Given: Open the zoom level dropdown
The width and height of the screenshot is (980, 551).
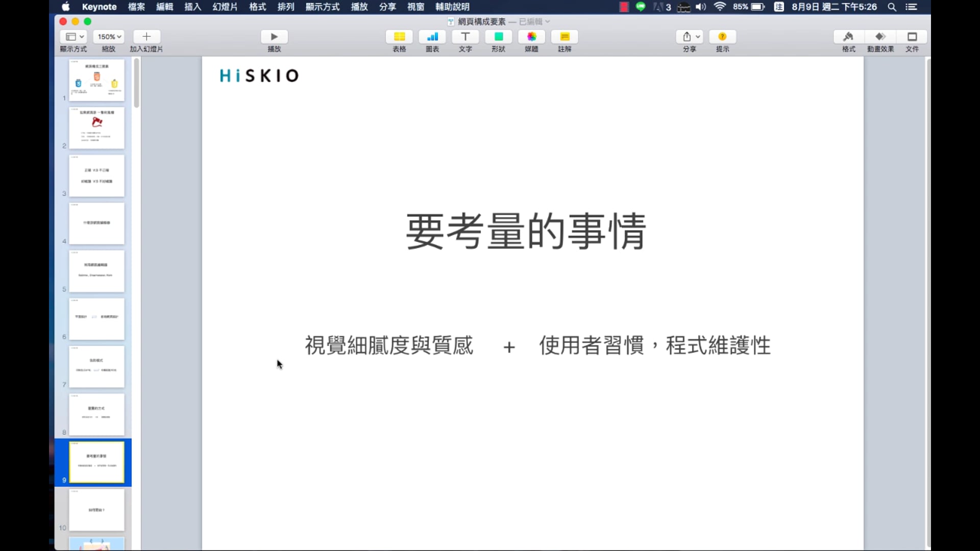Looking at the screenshot, I should (x=108, y=36).
